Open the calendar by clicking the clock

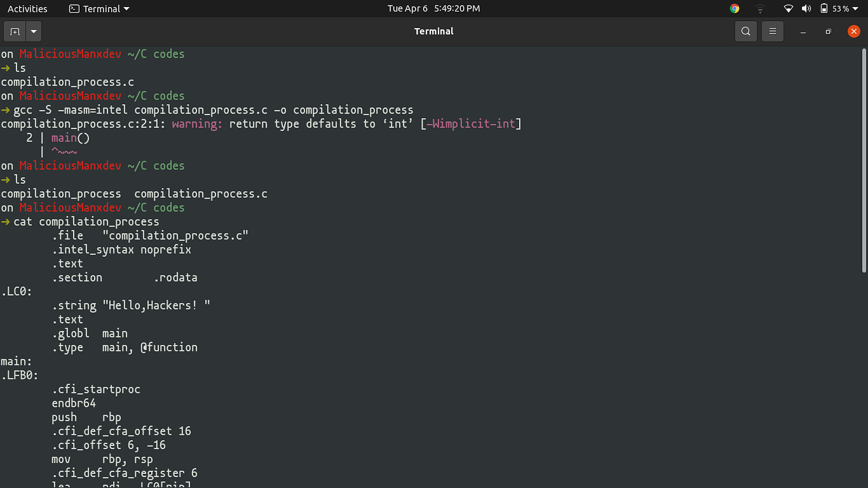(x=434, y=8)
